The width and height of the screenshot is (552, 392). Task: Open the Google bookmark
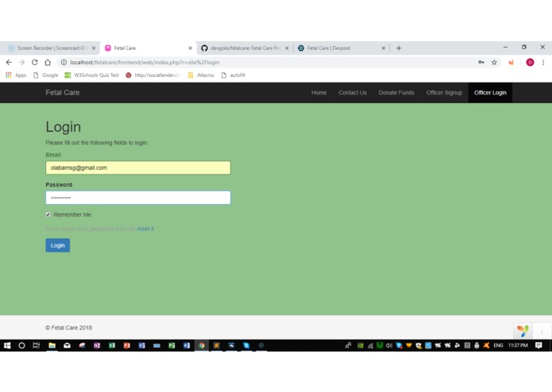pos(46,75)
